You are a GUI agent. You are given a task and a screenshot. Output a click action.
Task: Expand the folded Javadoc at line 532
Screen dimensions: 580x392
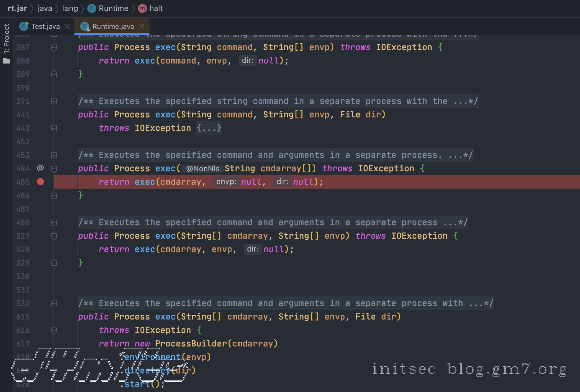coord(54,303)
